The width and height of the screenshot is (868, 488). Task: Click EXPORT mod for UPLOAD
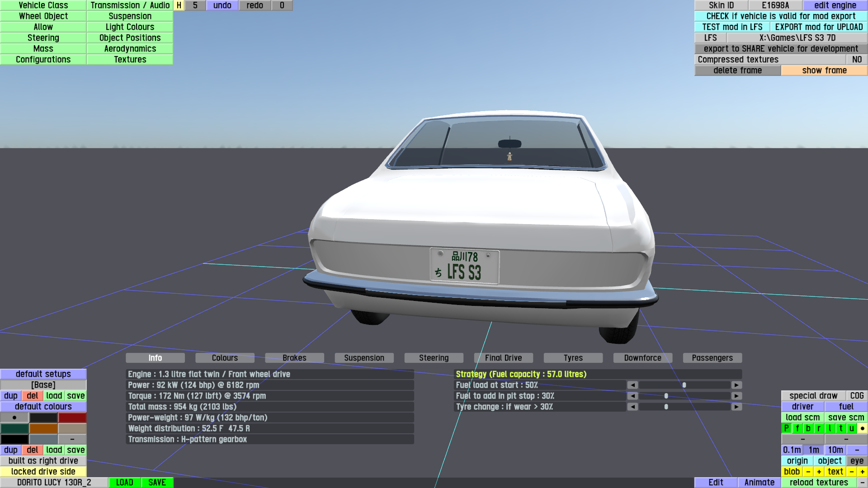(x=819, y=27)
